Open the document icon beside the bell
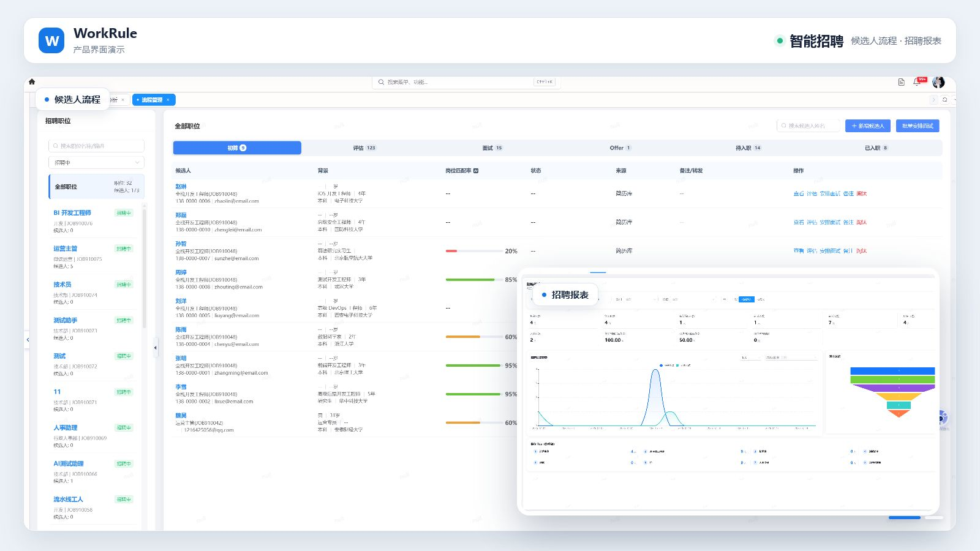980x551 pixels. 901,82
